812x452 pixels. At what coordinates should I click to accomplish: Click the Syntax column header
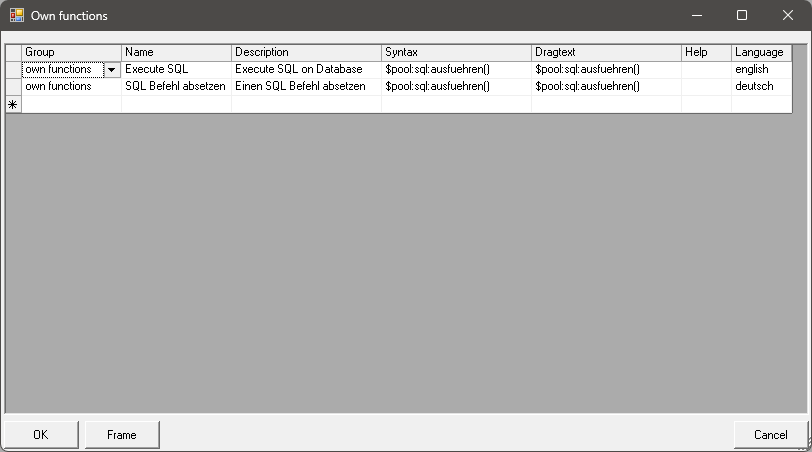456,52
